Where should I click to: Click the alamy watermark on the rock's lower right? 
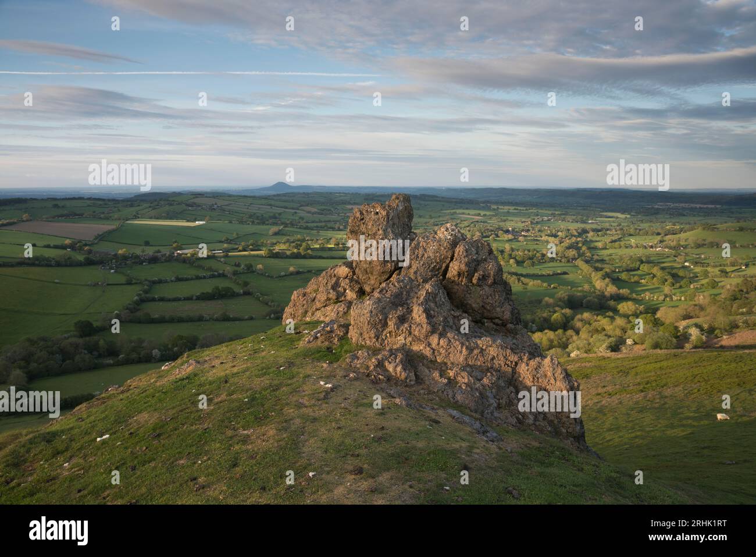click(x=549, y=403)
